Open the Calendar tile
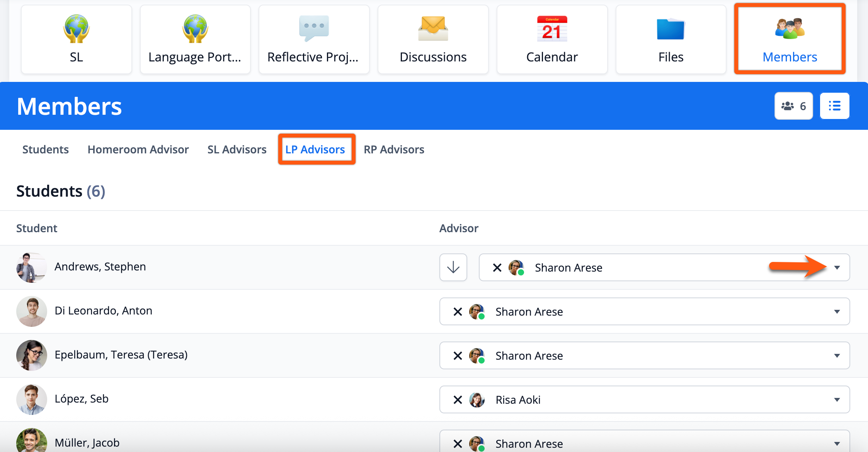Screen dimensions: 868x452 [552, 39]
